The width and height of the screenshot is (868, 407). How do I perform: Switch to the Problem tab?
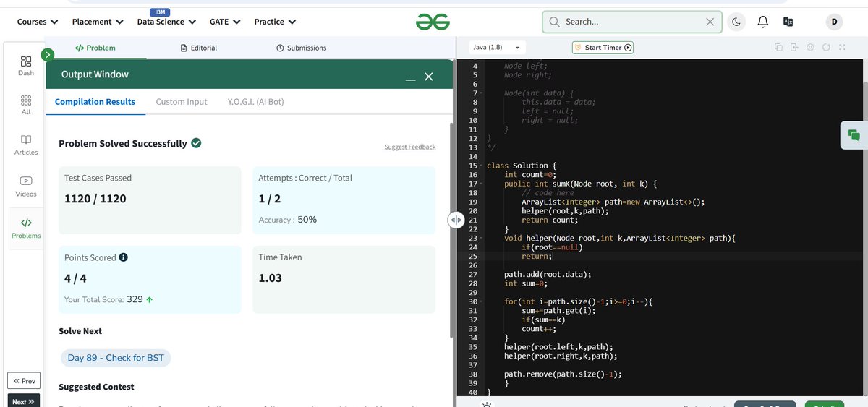tap(95, 48)
